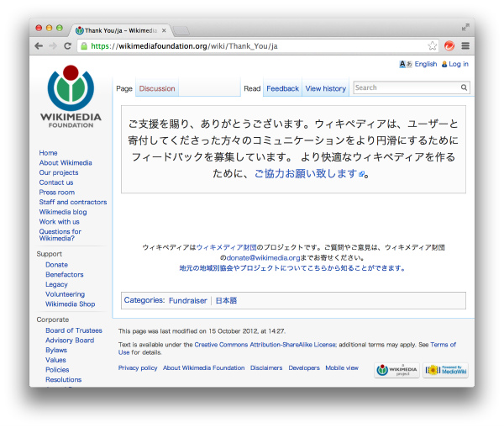Close the Thank You/ja tab
The height and width of the screenshot is (428, 504).
coord(164,30)
